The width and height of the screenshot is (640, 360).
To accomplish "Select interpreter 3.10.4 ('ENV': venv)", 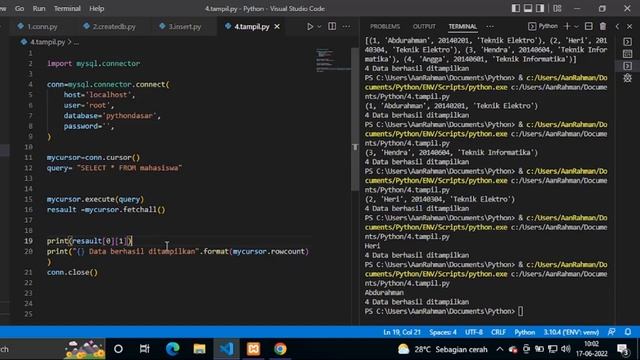I will [x=571, y=332].
